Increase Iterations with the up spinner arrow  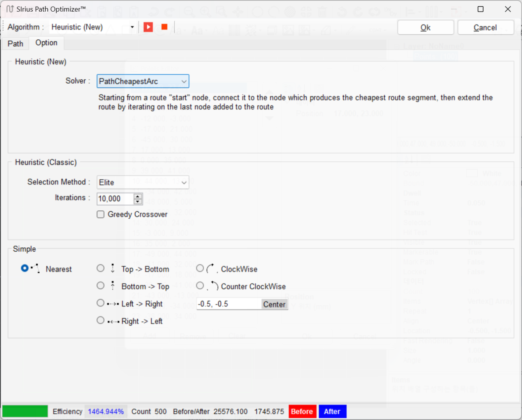[x=138, y=196]
